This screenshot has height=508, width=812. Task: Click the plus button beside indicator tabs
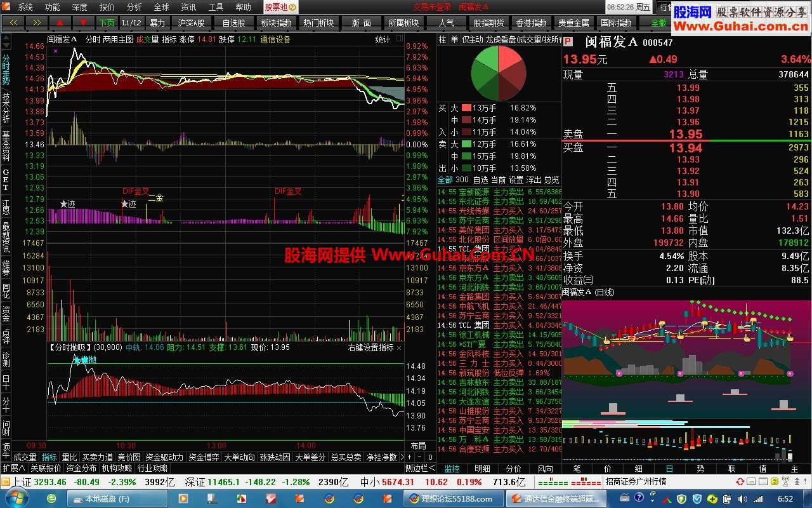pyautogui.click(x=410, y=457)
